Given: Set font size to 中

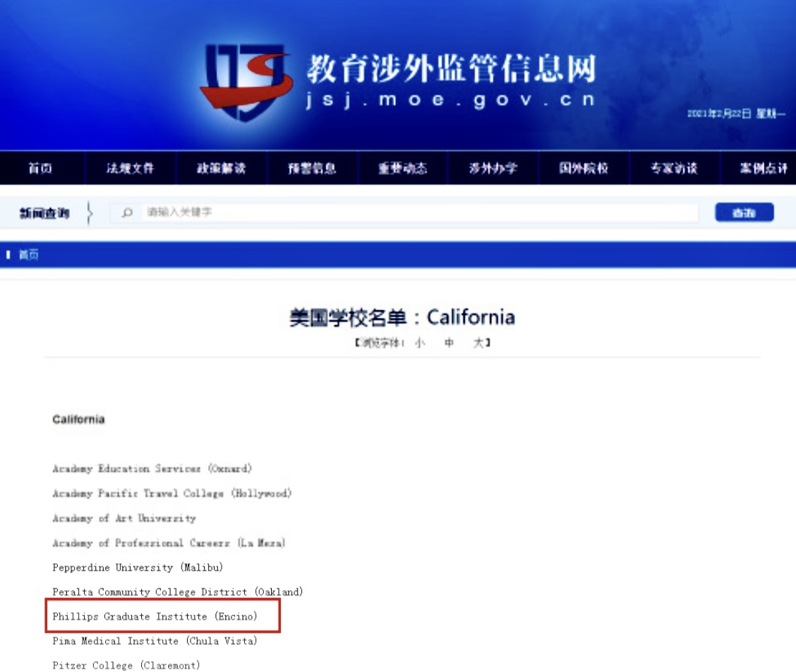Looking at the screenshot, I should point(449,343).
